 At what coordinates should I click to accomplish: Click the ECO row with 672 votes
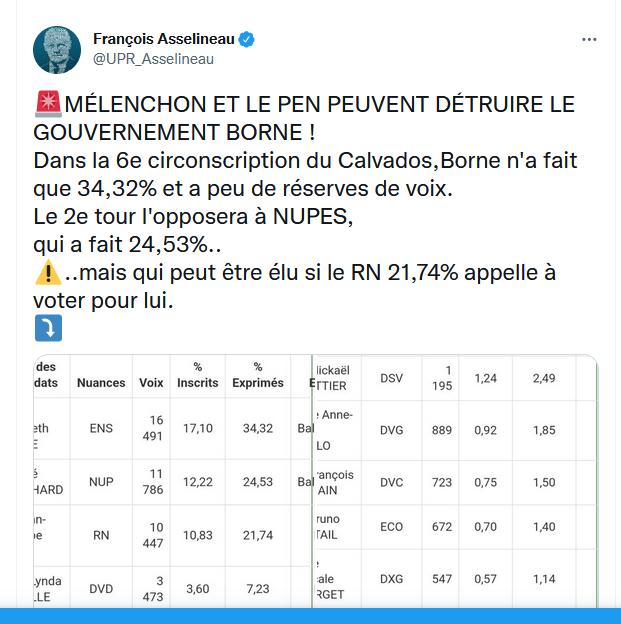(456, 527)
